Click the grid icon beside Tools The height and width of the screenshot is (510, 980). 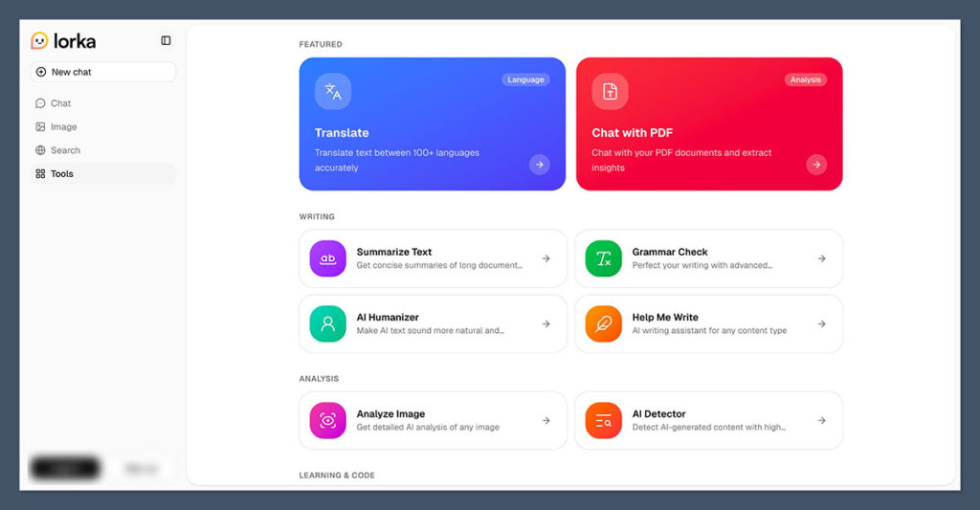tap(40, 174)
